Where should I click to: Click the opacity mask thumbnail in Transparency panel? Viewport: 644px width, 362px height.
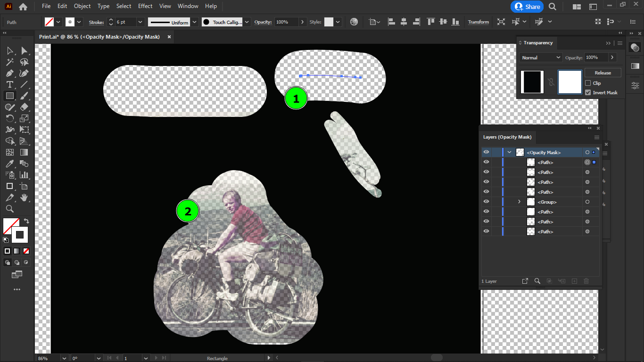click(570, 81)
